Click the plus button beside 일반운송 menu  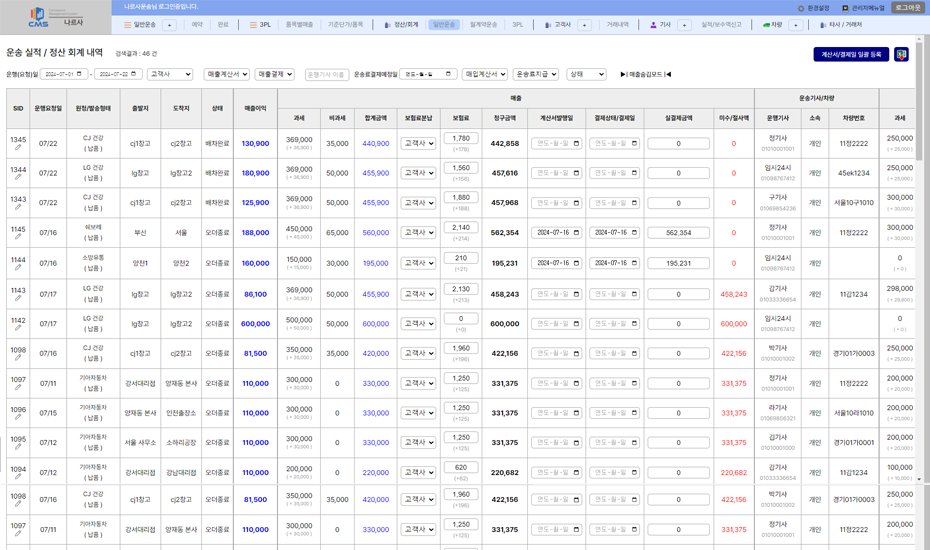click(x=170, y=25)
